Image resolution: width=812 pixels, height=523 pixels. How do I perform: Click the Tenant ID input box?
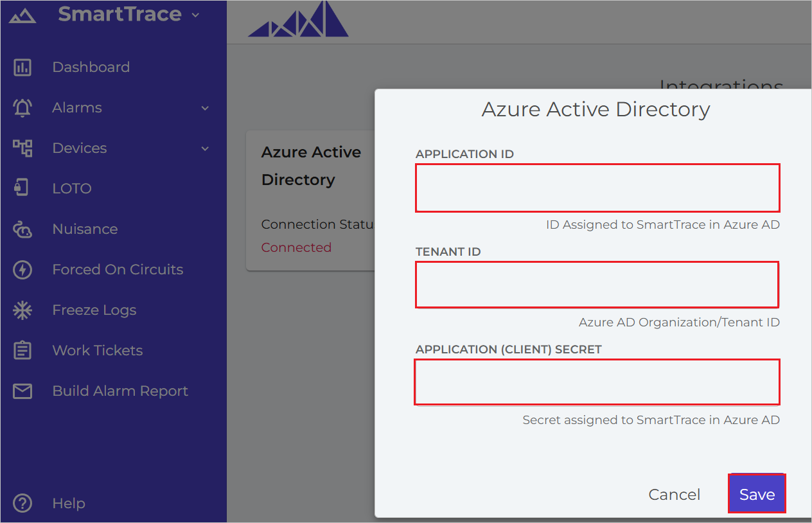[597, 285]
